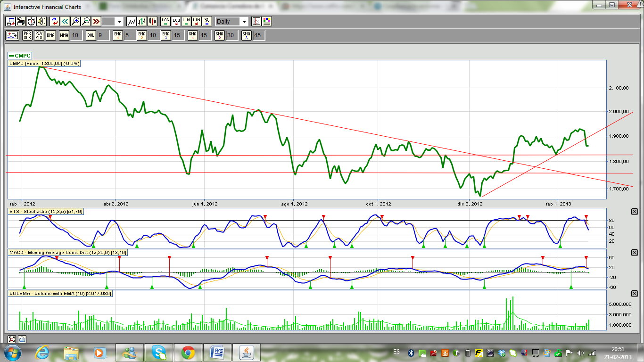Image resolution: width=644 pixels, height=362 pixels.
Task: Enable the SMA 3 overlay button
Action: 246,35
